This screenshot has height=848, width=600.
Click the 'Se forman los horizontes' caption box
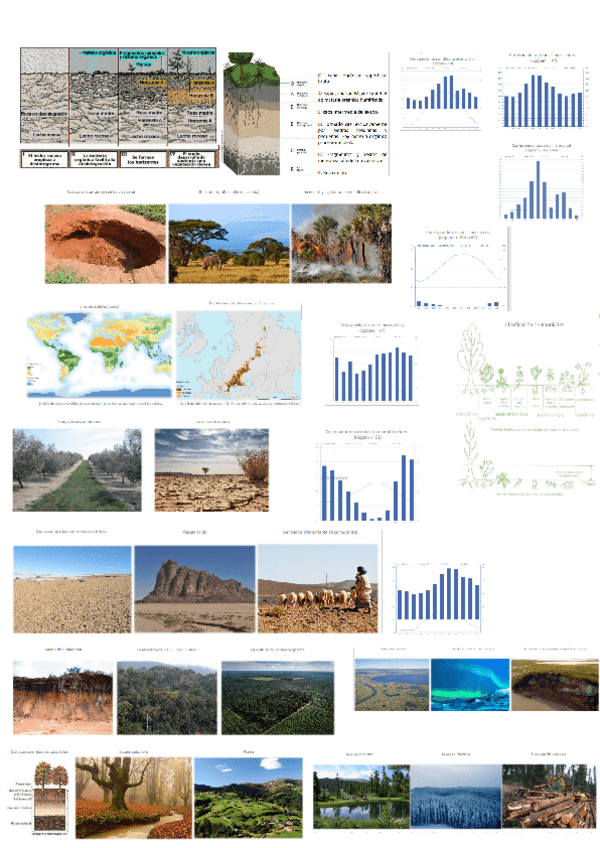pos(143,159)
